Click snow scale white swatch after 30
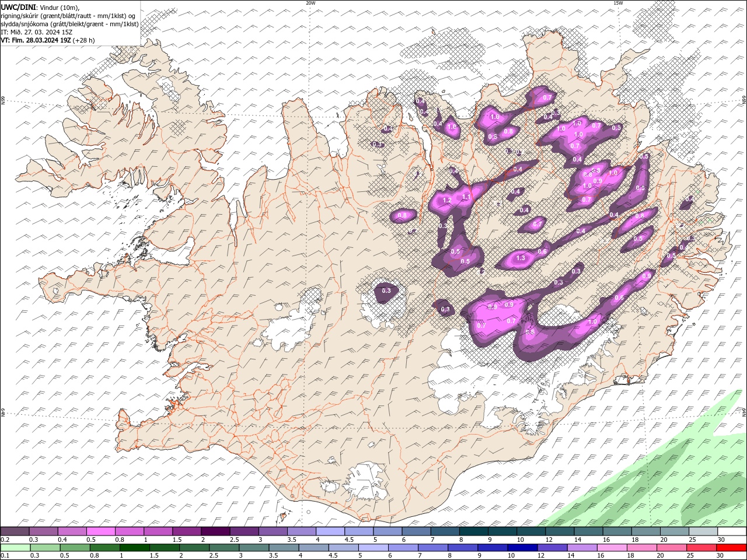Screen dimensions: 747x560 (x=732, y=531)
